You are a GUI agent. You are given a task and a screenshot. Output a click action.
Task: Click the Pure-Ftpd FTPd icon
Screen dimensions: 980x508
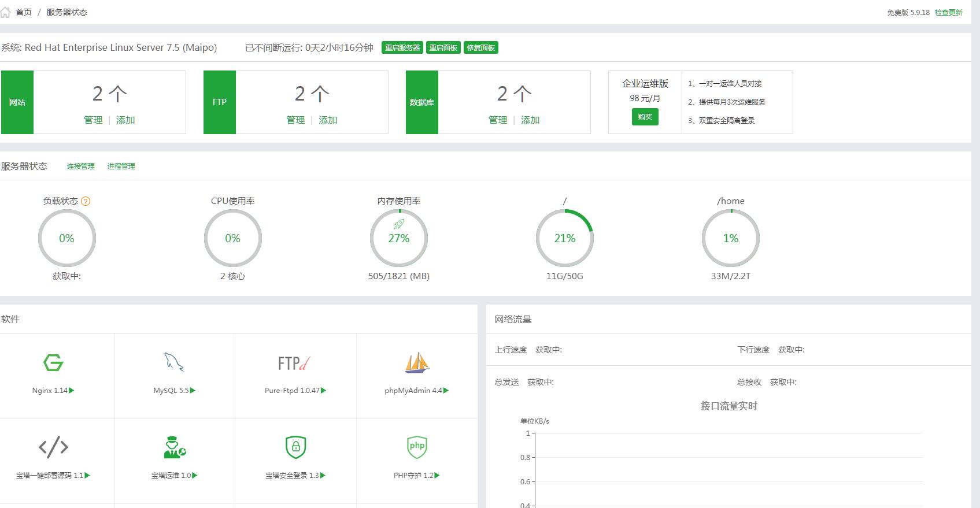294,363
